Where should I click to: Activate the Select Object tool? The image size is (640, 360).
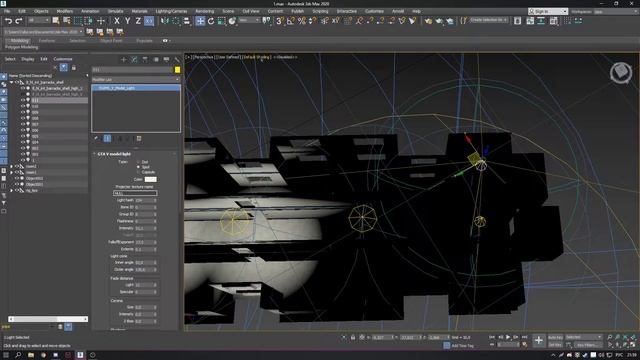tap(56, 21)
